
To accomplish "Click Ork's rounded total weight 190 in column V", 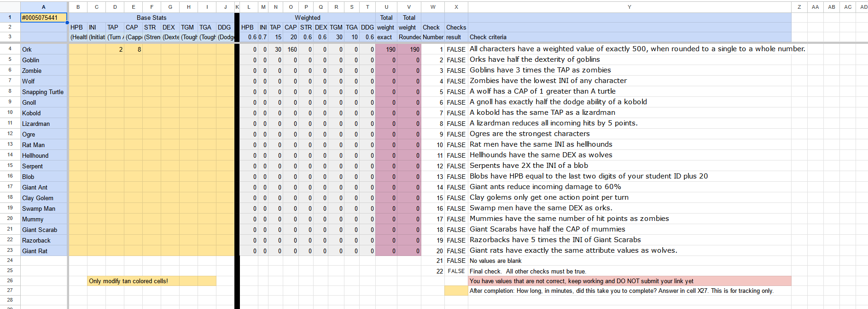I will pos(409,49).
